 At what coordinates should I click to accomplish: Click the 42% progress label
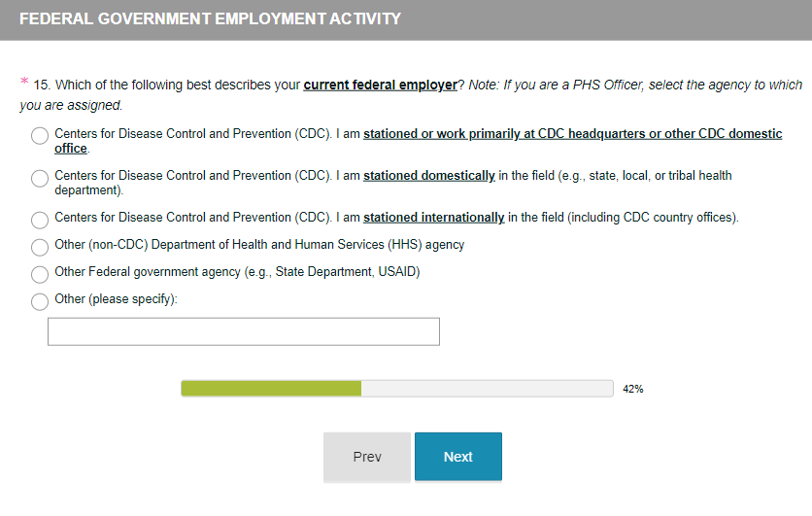click(633, 389)
